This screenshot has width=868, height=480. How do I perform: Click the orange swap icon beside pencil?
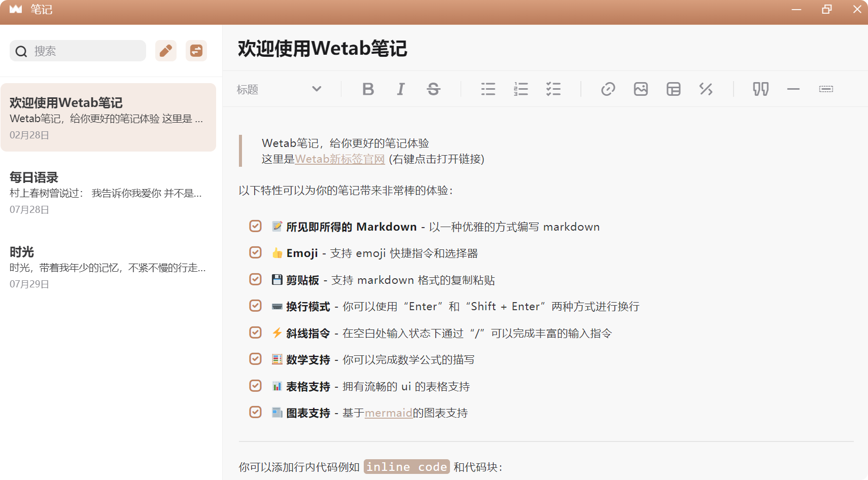tap(196, 51)
